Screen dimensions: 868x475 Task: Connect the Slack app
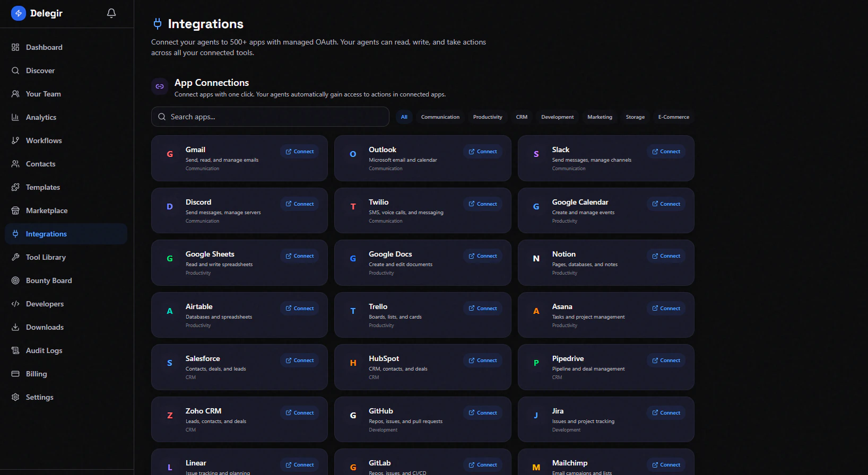point(666,152)
